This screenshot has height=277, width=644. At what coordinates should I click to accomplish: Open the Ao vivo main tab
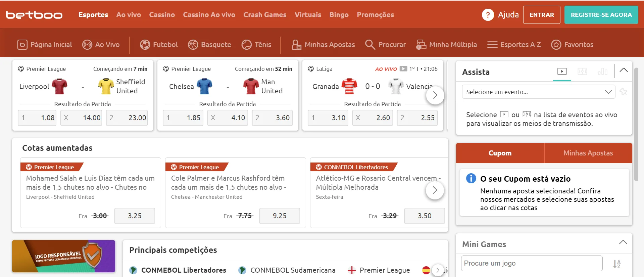pyautogui.click(x=129, y=15)
